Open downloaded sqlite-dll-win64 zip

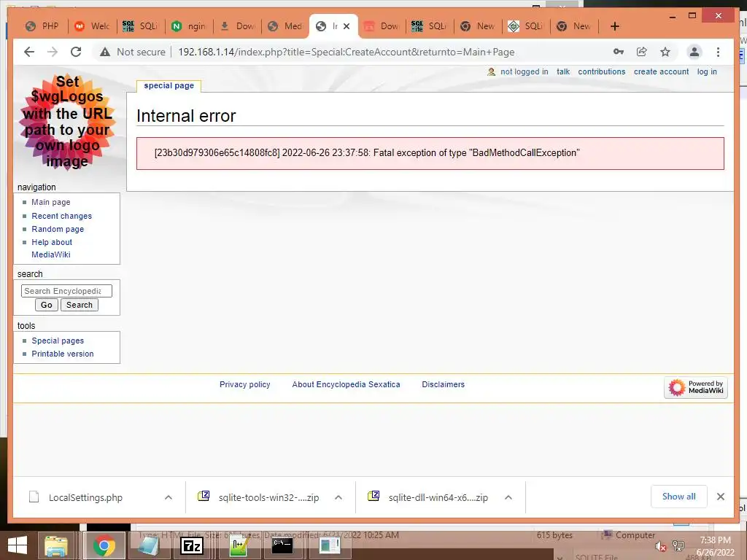[429, 497]
